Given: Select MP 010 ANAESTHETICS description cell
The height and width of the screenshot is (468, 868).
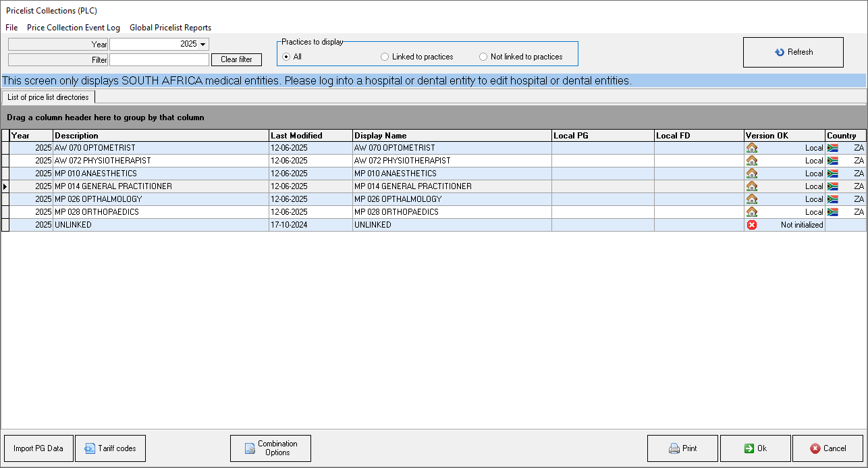Looking at the screenshot, I should pyautogui.click(x=161, y=174).
